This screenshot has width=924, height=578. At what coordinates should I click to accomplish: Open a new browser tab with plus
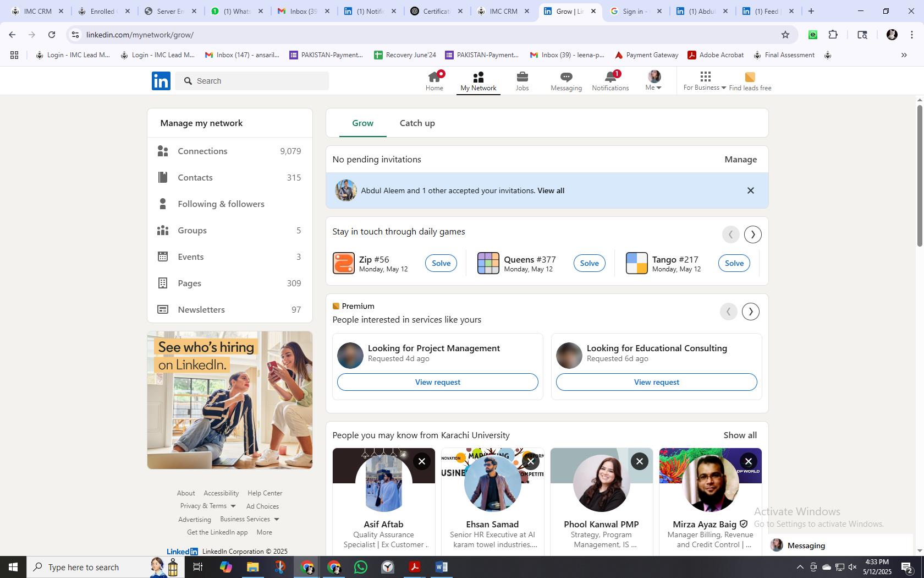[811, 11]
